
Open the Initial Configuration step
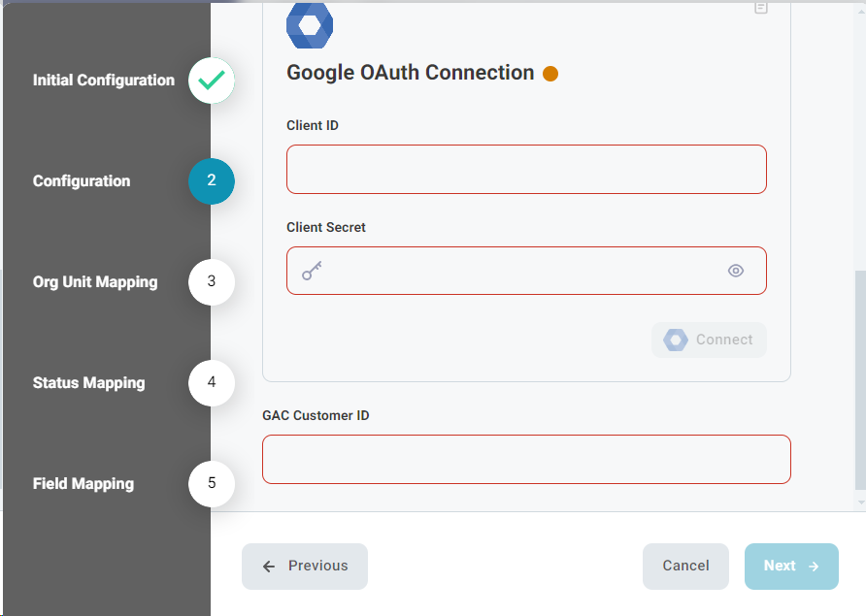click(x=103, y=81)
